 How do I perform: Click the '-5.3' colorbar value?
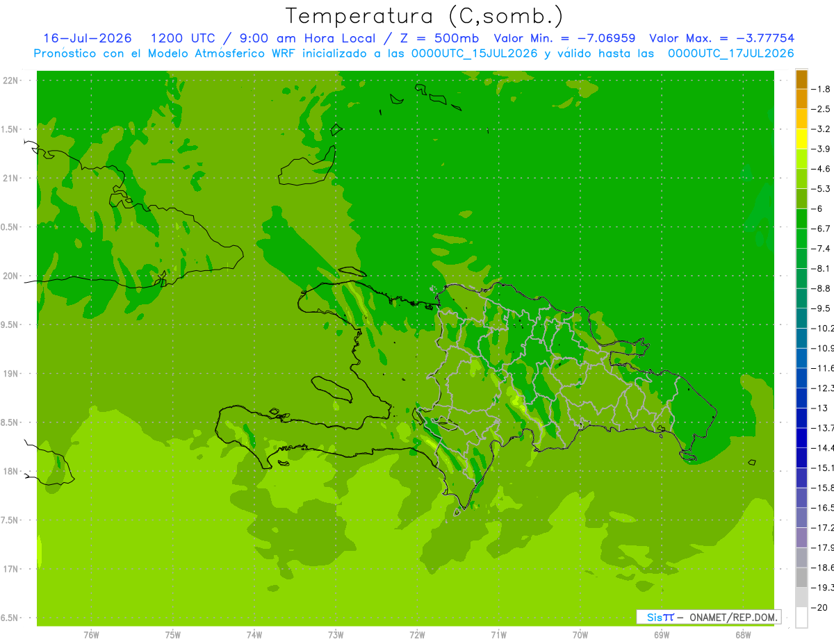pos(821,189)
